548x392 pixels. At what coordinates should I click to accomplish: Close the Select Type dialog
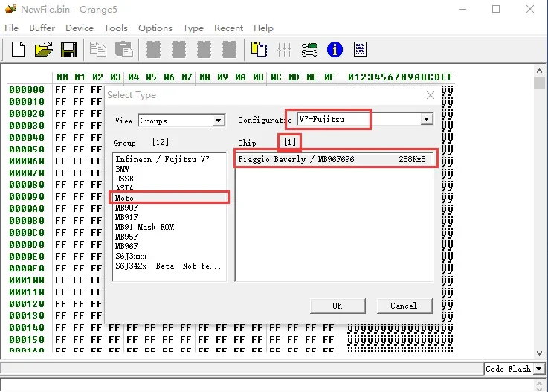[x=431, y=95]
